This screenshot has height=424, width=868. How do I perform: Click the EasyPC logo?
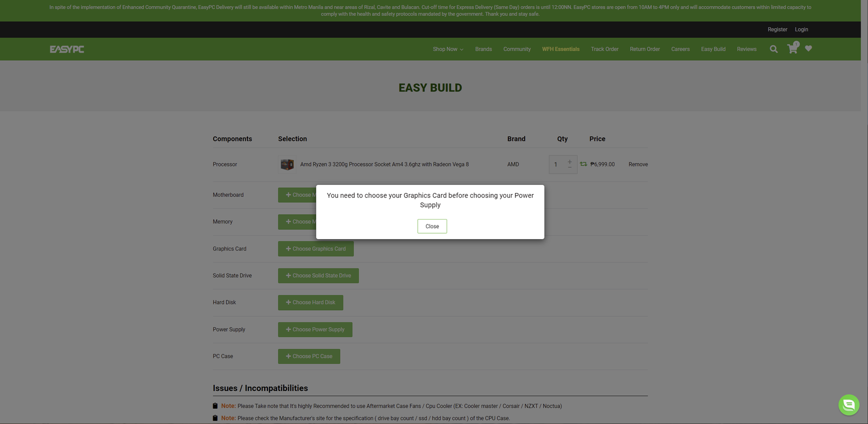67,49
